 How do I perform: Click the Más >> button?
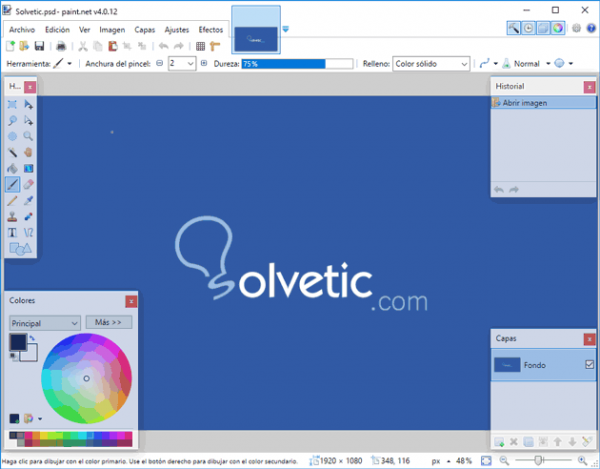point(109,322)
